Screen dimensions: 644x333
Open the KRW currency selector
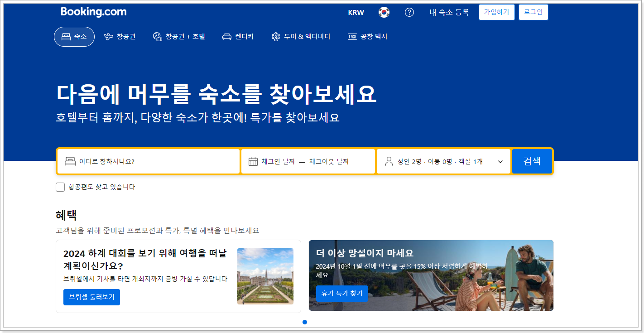356,12
